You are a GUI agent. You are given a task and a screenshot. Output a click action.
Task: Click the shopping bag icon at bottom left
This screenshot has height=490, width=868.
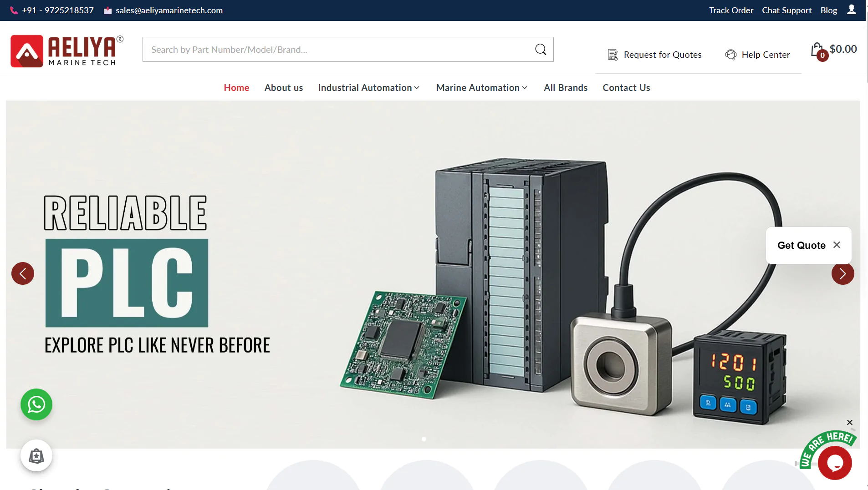pos(36,455)
